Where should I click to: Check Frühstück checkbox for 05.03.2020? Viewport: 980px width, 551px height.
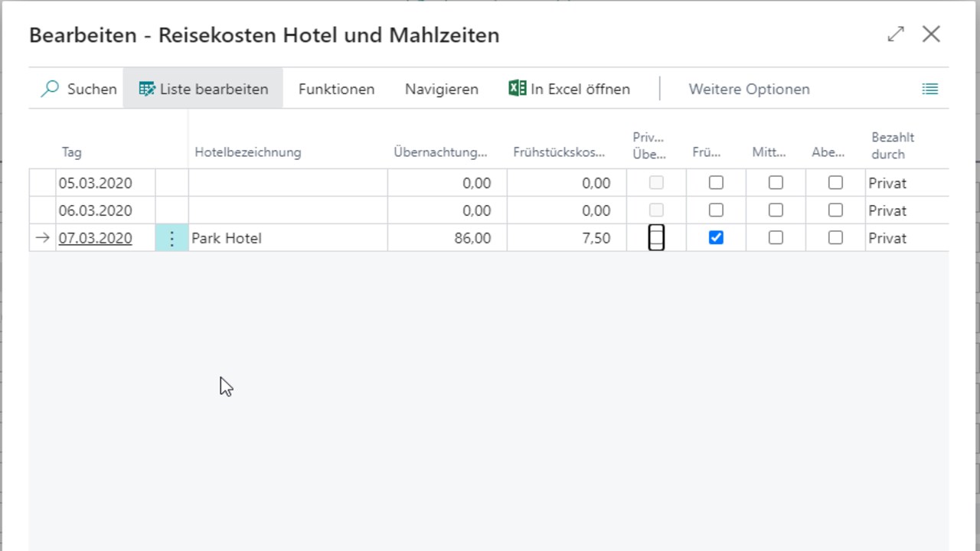click(716, 183)
